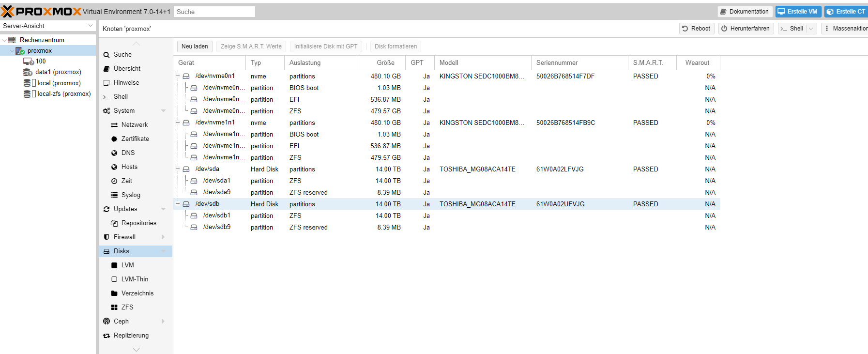The width and height of the screenshot is (868, 354).
Task: Open the data1 storage icon
Action: (28, 72)
